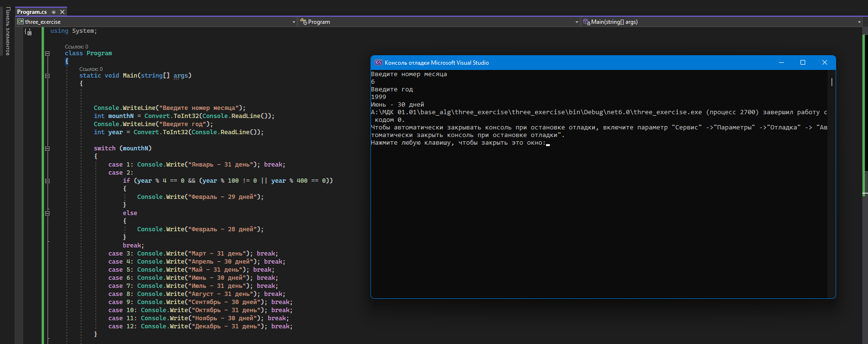868x344 pixels.
Task: Close the Program.cs tab
Action: pos(62,12)
